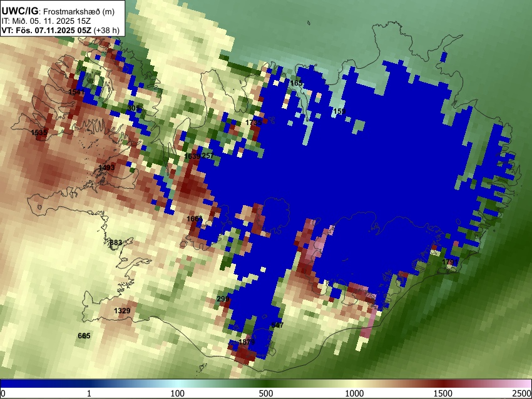Click the map value "179"
The image size is (532, 399).
(448, 262)
